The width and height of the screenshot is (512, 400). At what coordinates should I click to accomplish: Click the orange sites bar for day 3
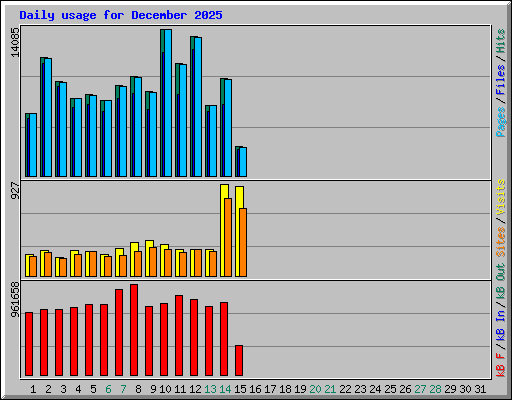click(63, 268)
